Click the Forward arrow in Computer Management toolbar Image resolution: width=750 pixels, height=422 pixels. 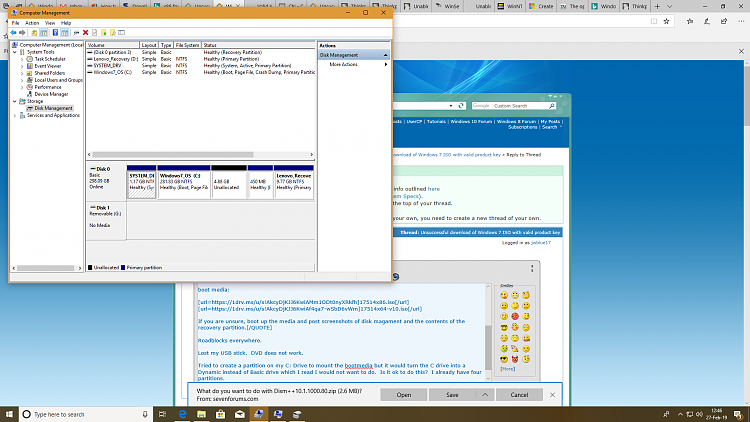[x=22, y=33]
